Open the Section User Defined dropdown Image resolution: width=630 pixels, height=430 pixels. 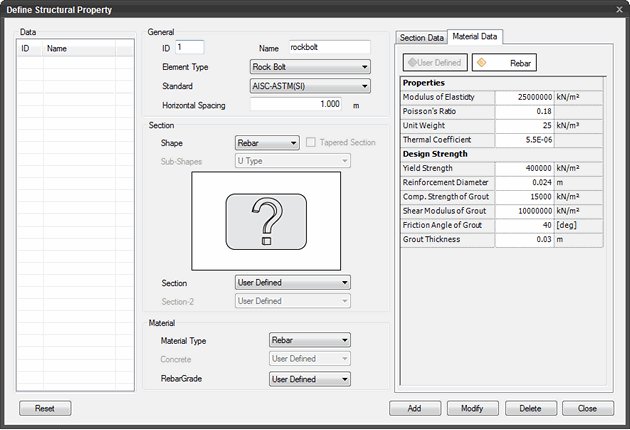292,283
